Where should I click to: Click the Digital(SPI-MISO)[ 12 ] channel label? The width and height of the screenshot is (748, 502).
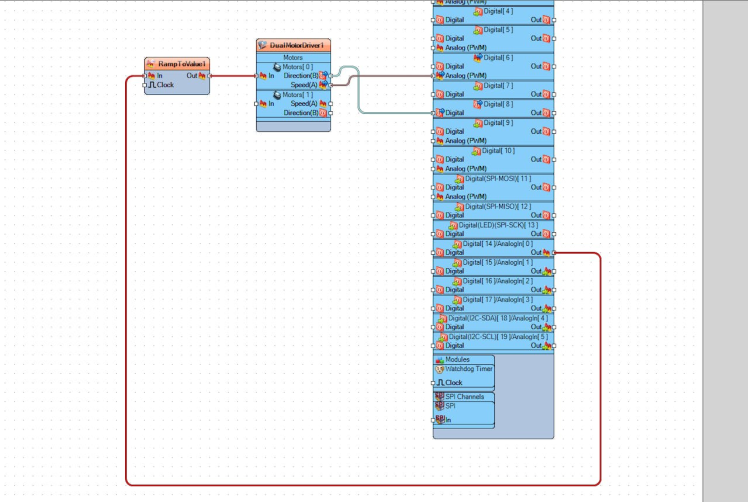[498, 207]
